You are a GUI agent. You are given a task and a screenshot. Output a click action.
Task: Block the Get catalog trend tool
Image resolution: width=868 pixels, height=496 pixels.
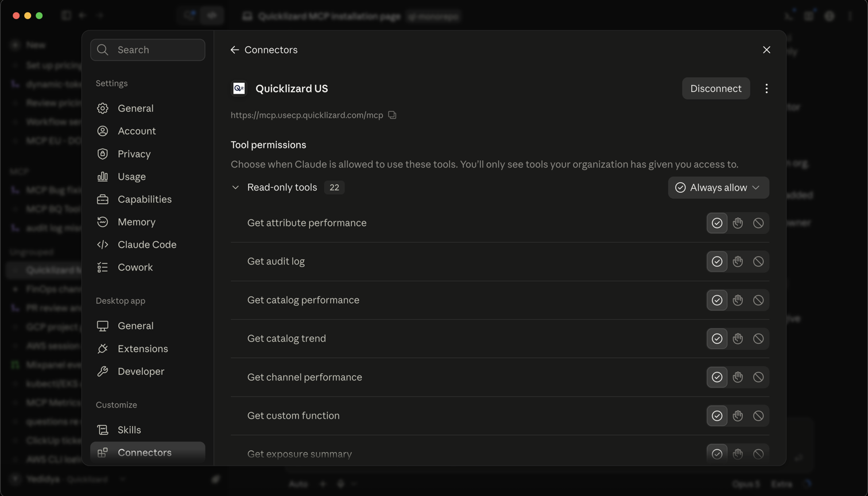tap(758, 339)
